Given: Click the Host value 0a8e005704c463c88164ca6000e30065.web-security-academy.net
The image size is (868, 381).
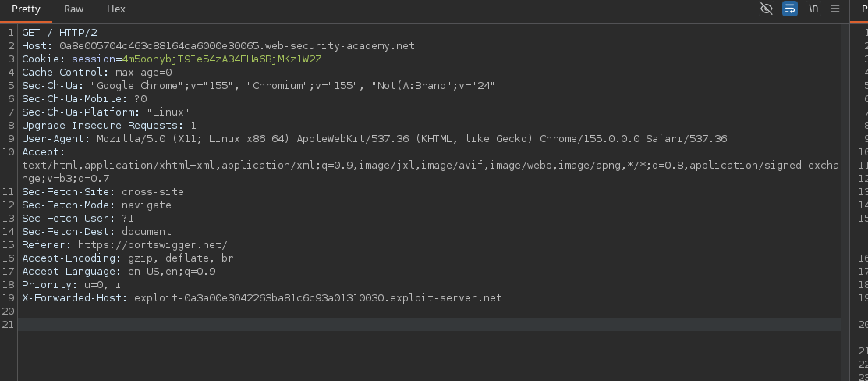Looking at the screenshot, I should coord(237,46).
